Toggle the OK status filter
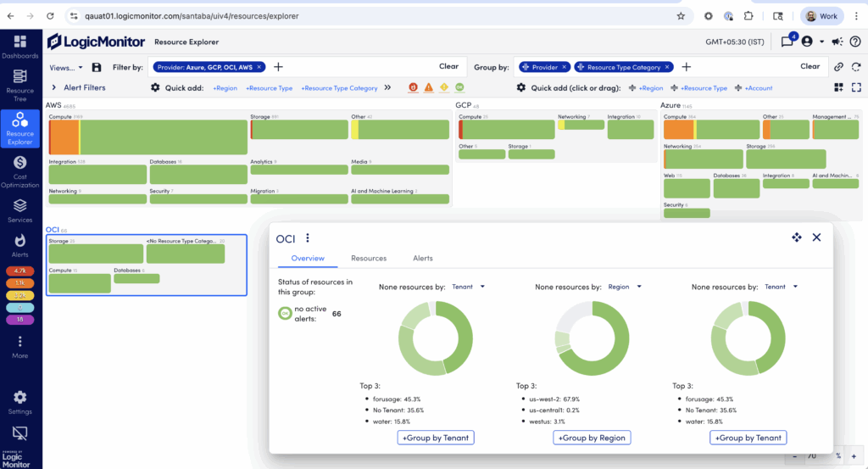The width and height of the screenshot is (868, 469). coord(459,87)
